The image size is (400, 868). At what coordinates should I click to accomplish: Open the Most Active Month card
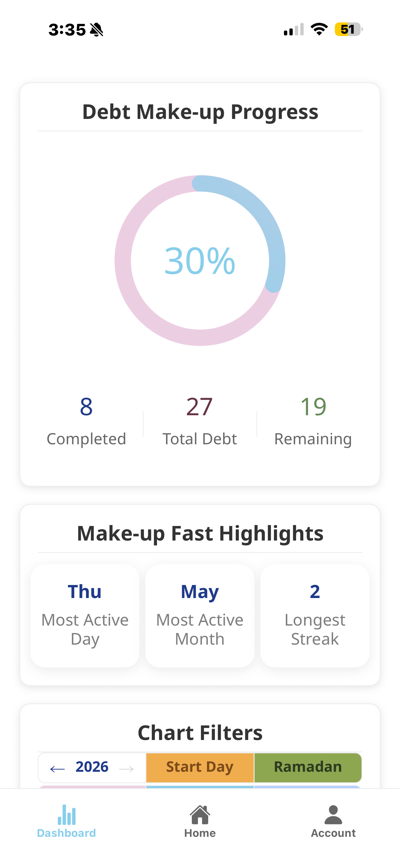point(200,616)
